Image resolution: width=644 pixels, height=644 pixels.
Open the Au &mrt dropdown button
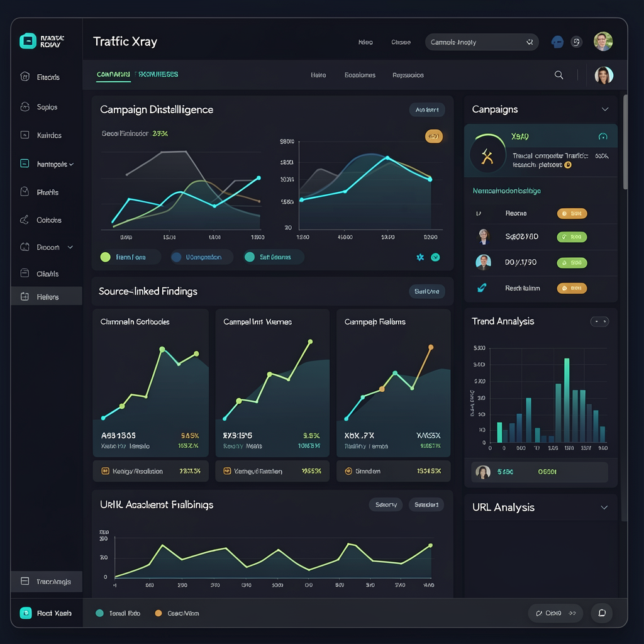tap(427, 109)
